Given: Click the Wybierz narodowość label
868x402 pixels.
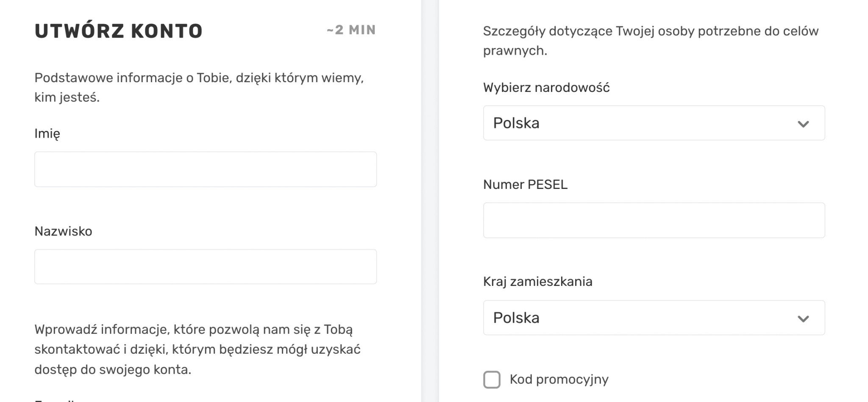Looking at the screenshot, I should click(x=547, y=88).
